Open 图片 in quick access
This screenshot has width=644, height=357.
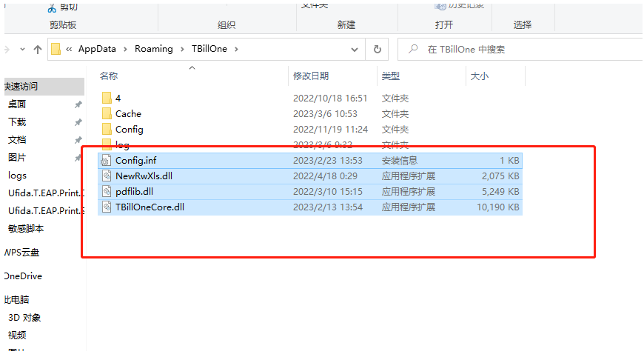click(17, 158)
